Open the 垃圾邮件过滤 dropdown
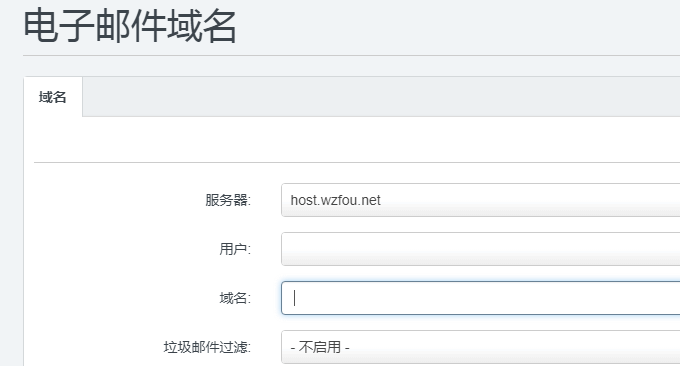The image size is (680, 366). click(x=481, y=347)
